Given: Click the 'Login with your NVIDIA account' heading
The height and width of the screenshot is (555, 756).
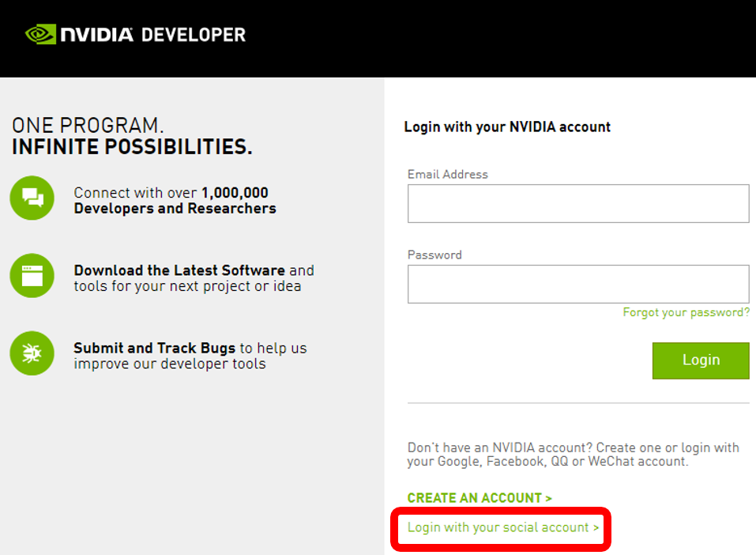Looking at the screenshot, I should pyautogui.click(x=507, y=127).
